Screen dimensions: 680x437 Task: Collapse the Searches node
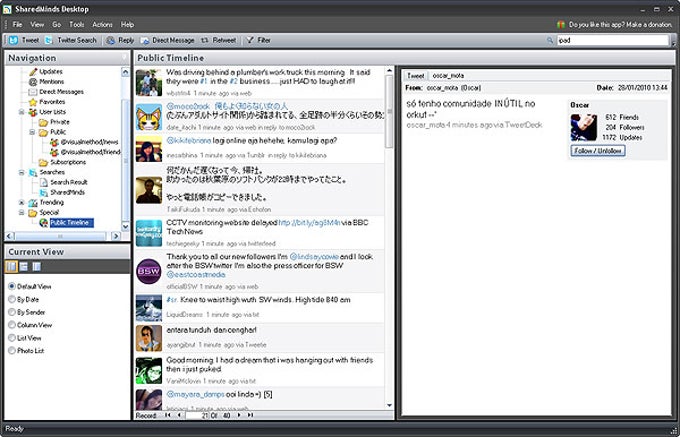pos(21,173)
